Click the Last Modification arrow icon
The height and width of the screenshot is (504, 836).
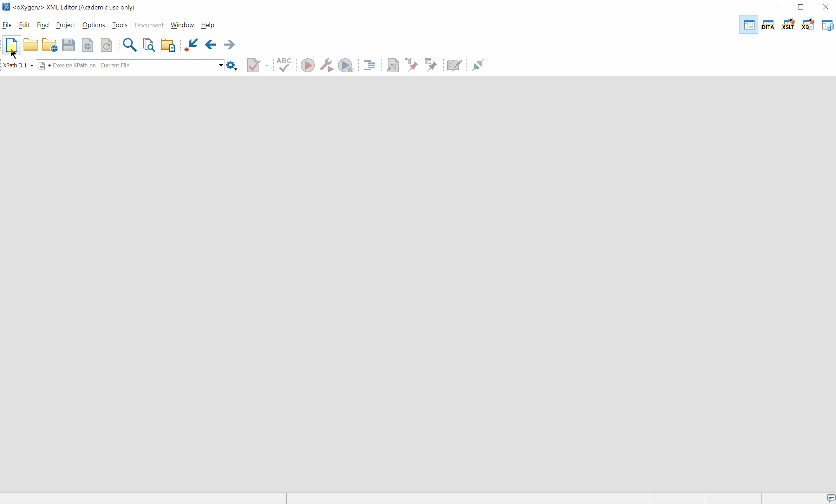pyautogui.click(x=191, y=45)
